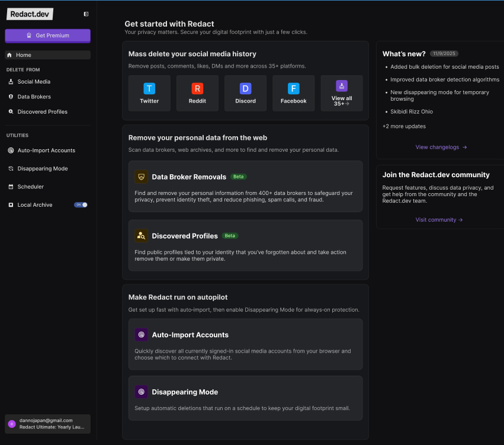Open Auto-Import Accounts in the sidebar
504x445 pixels.
(x=47, y=151)
